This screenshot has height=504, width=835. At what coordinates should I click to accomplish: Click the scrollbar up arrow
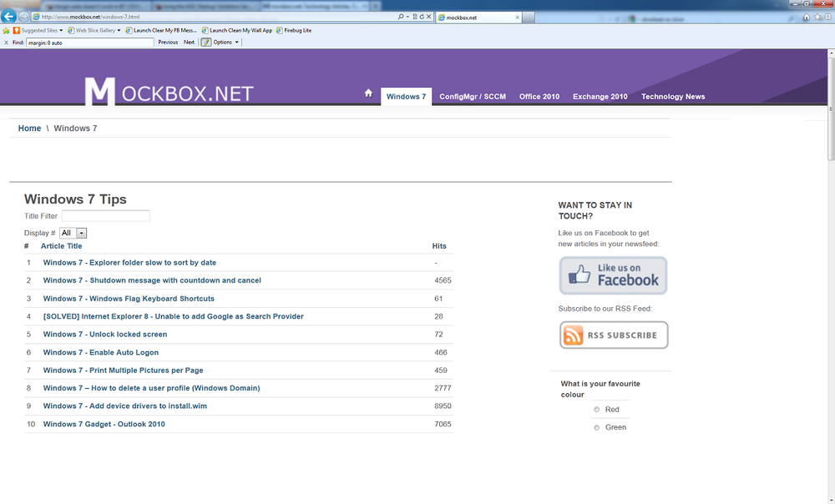pyautogui.click(x=831, y=53)
